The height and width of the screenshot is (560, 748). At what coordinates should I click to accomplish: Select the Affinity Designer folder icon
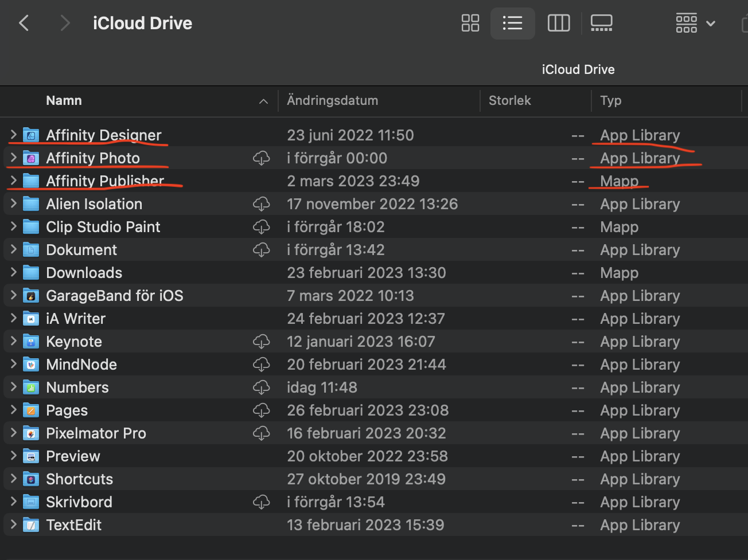(x=31, y=135)
